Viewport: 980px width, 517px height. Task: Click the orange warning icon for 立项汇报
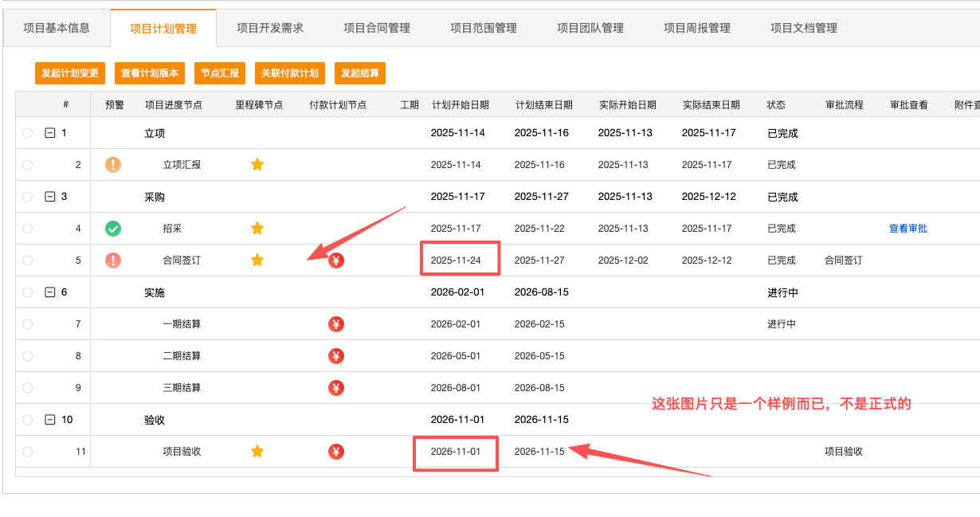coord(113,165)
